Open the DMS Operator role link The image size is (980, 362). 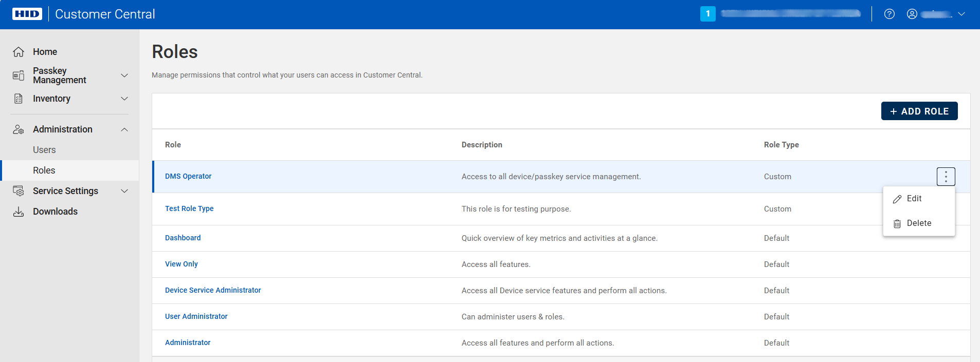[188, 176]
